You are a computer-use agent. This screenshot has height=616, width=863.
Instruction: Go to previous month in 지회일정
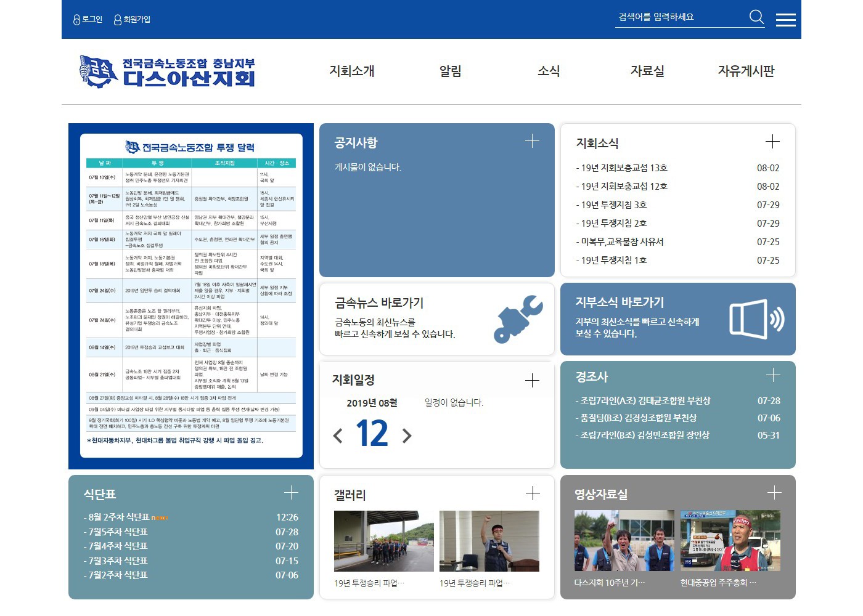coord(338,436)
